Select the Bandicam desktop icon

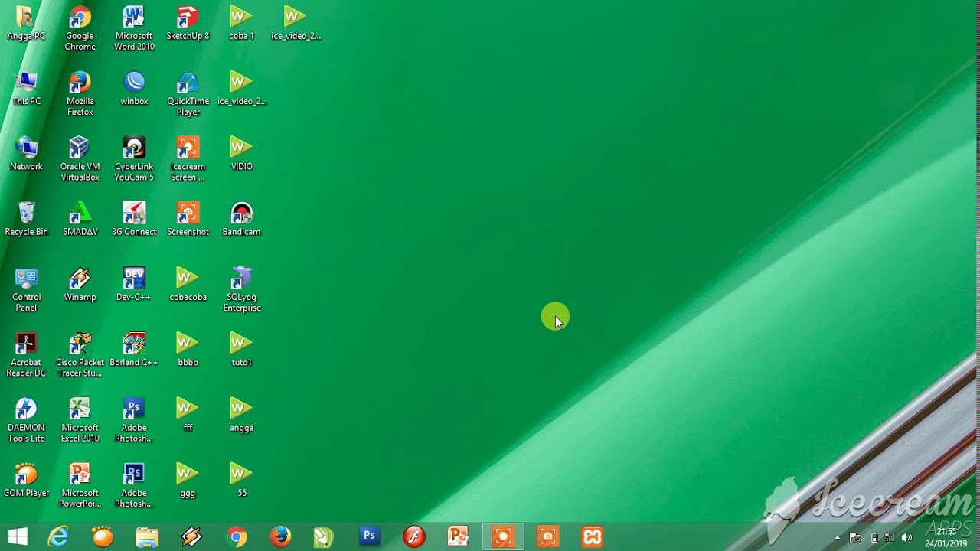241,219
